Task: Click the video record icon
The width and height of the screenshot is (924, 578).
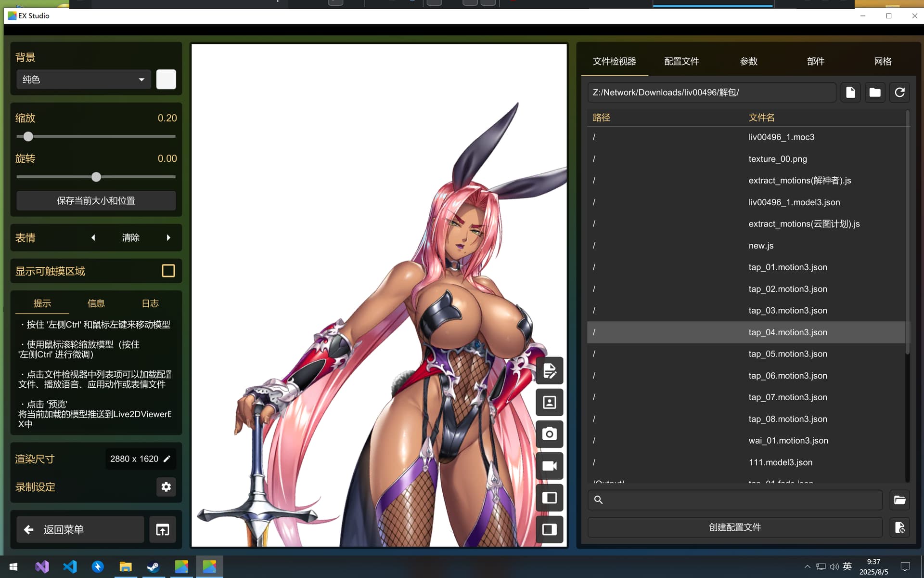Action: pos(549,466)
